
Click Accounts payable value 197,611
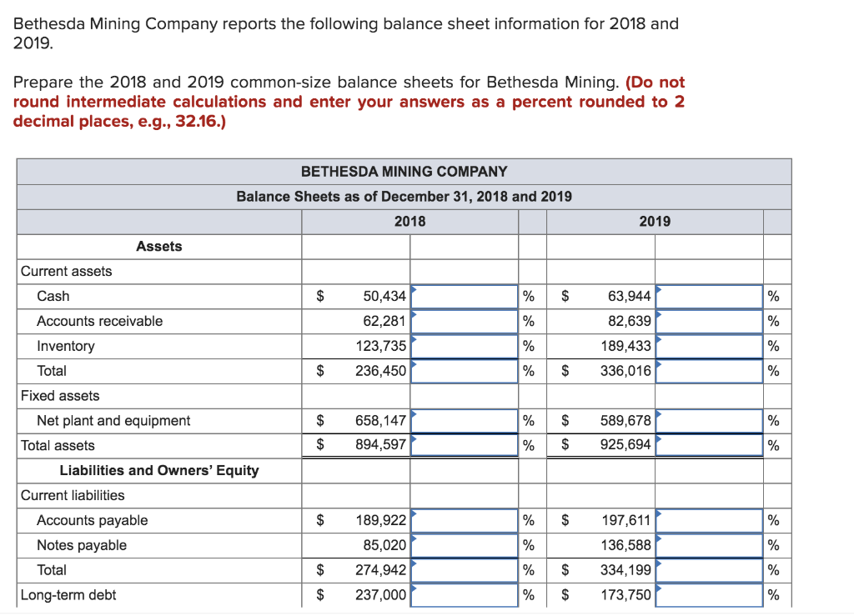click(626, 521)
